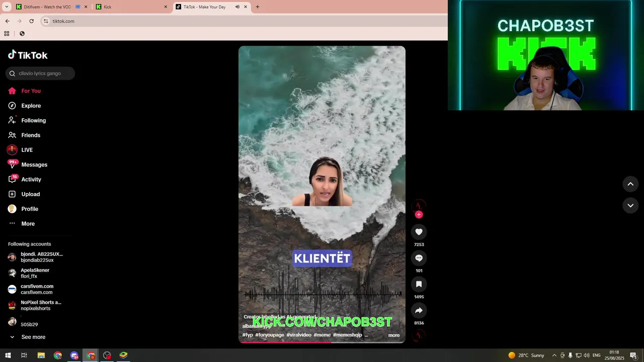Open the globe bookmark shortcut
The height and width of the screenshot is (362, 644).
click(22, 34)
